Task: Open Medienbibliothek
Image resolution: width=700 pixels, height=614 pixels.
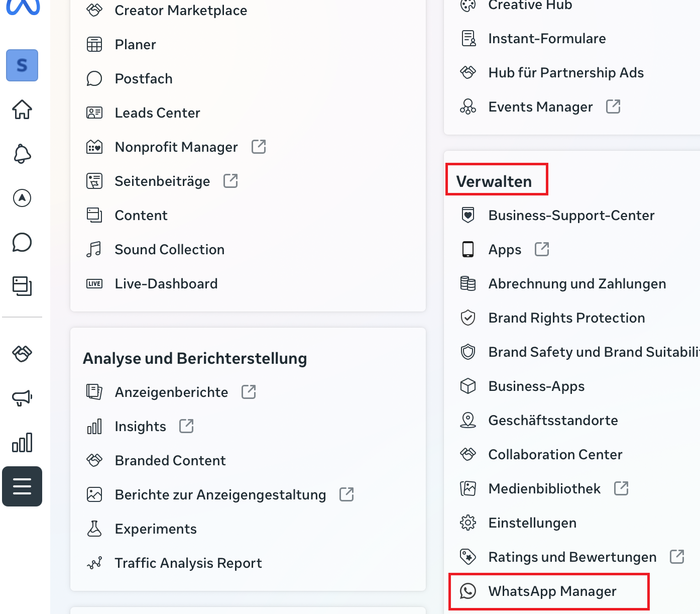Action: (544, 488)
